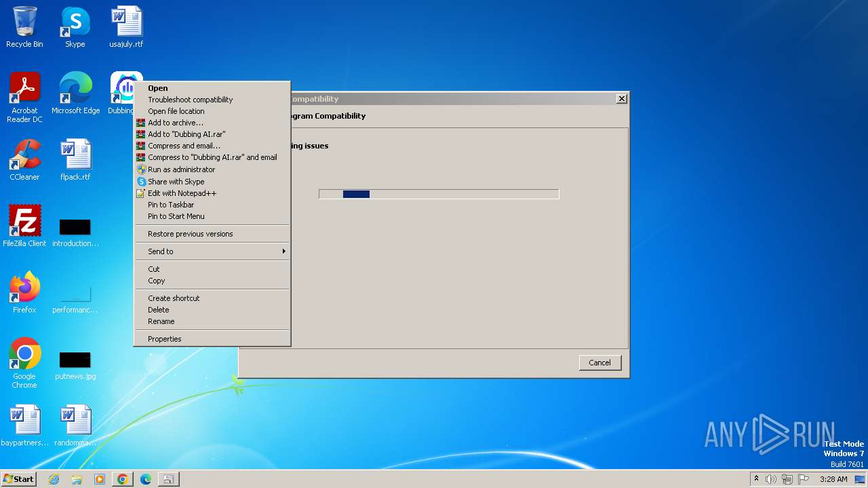Select the Acrobat Reader DC shortcut
This screenshot has height=488, width=868.
point(24,98)
